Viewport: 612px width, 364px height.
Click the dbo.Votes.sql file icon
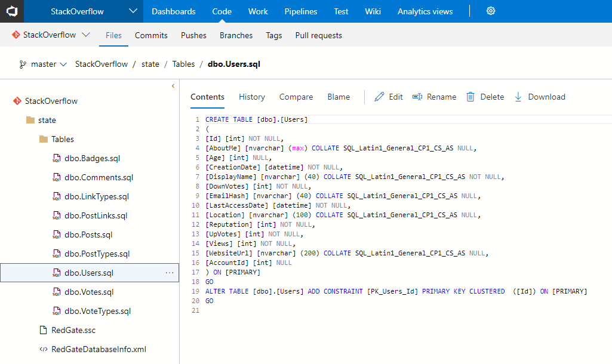tap(57, 292)
